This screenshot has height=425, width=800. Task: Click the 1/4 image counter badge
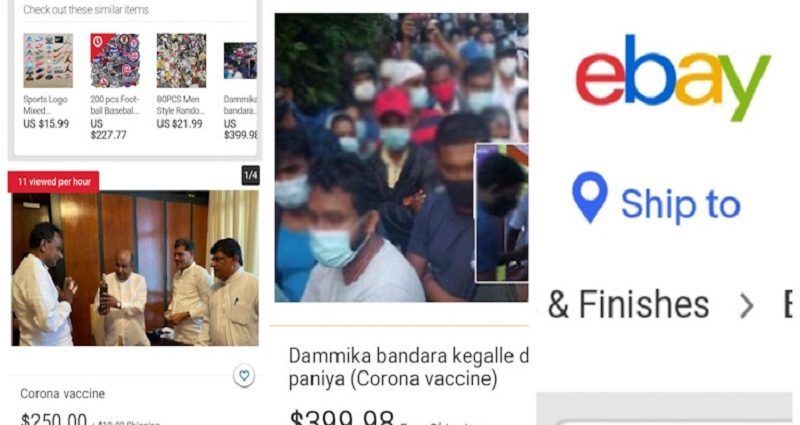tap(251, 176)
